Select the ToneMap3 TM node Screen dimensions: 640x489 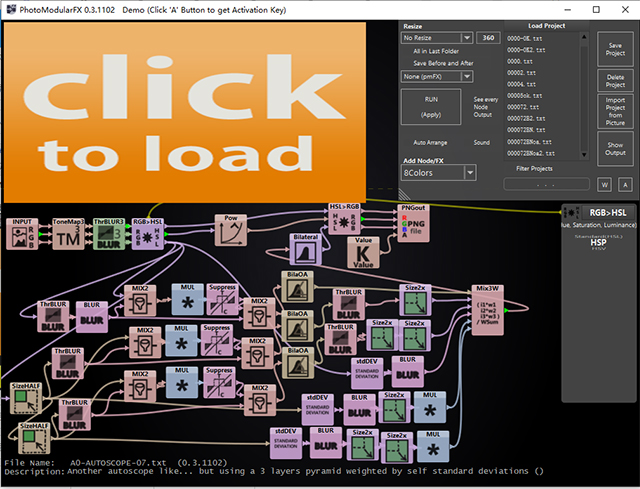click(68, 234)
